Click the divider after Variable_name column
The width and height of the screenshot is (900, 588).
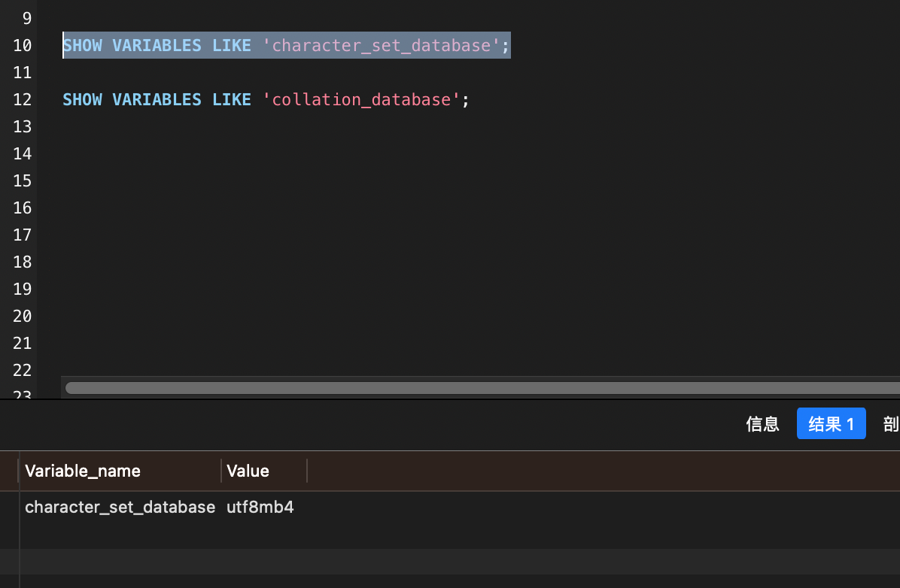pos(221,471)
